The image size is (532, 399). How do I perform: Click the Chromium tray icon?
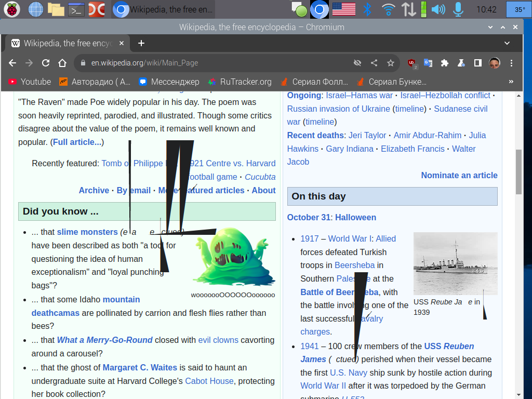[320, 9]
